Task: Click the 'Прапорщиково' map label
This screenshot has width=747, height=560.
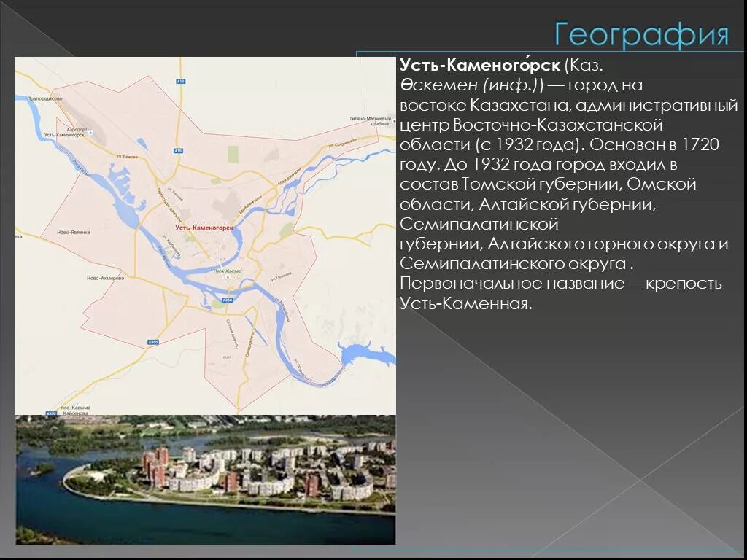Action: pos(44,98)
